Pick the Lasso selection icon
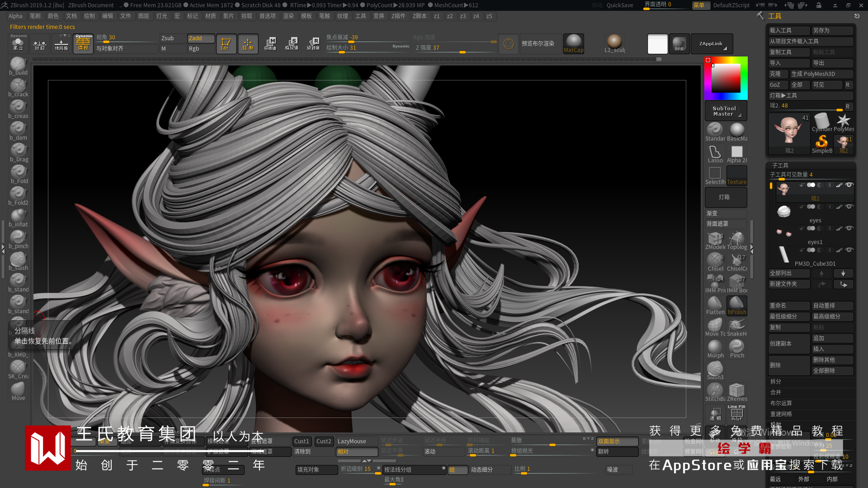This screenshot has height=488, width=868. (x=715, y=153)
